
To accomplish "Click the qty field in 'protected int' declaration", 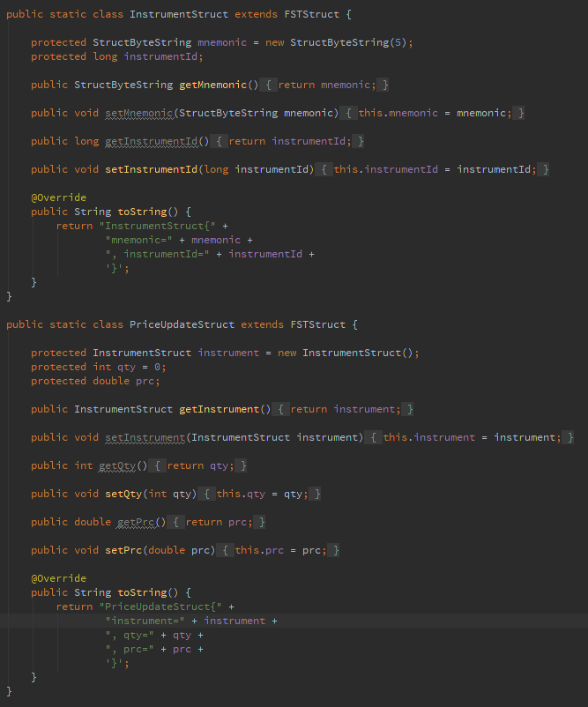I will click(x=127, y=367).
